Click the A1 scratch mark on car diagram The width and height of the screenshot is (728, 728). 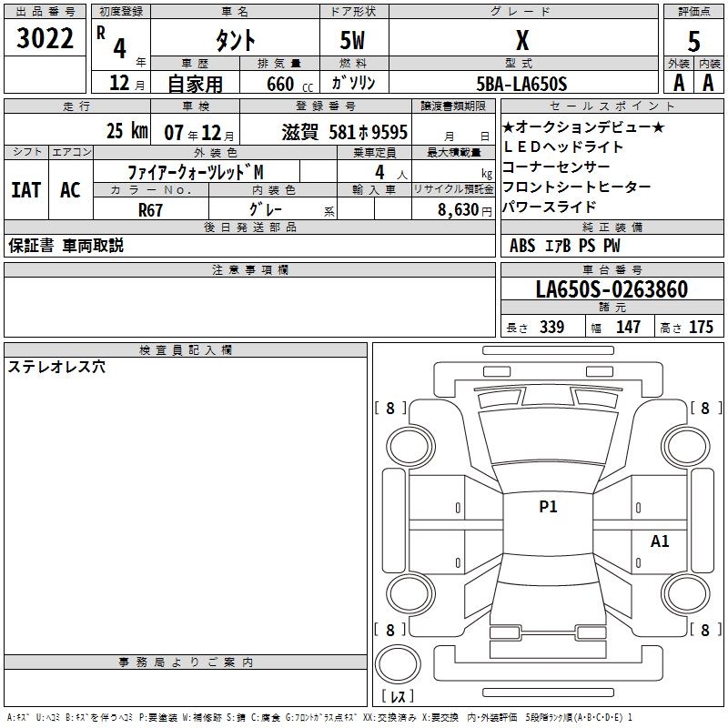pos(660,541)
